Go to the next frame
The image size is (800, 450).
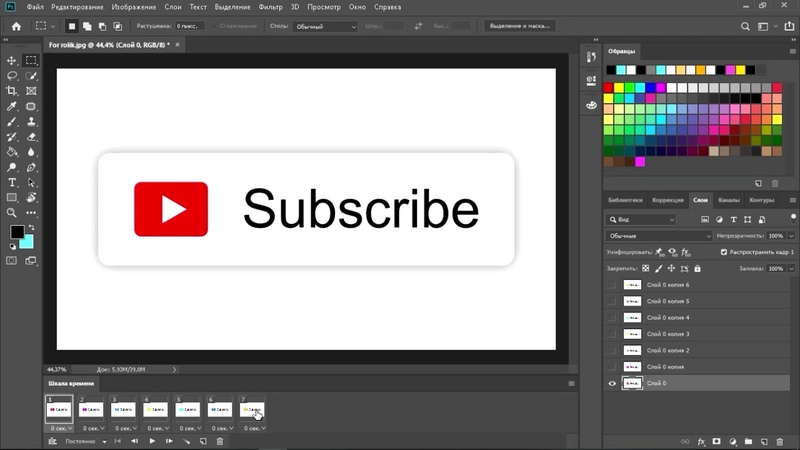pyautogui.click(x=169, y=441)
